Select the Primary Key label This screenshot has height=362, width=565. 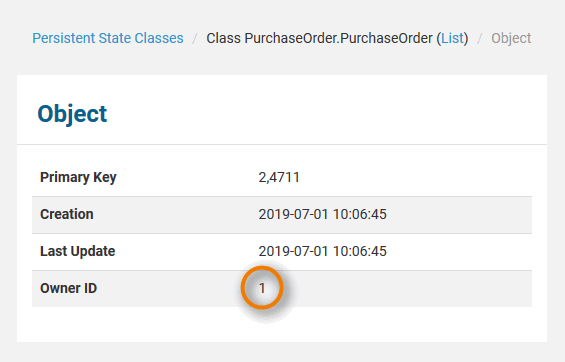click(78, 177)
